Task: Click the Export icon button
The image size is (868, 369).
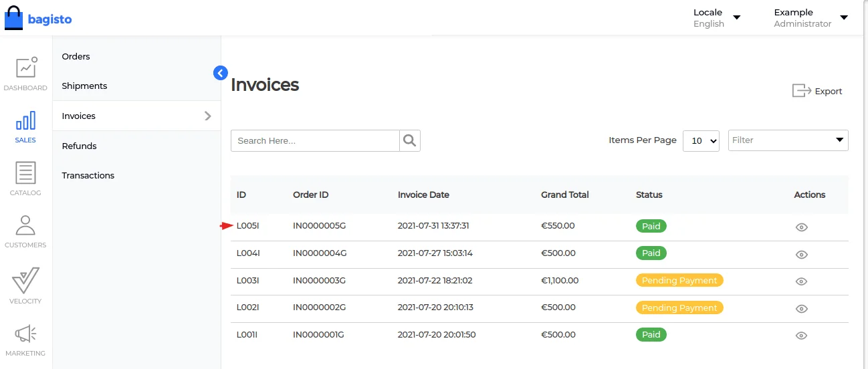Action: 817,91
